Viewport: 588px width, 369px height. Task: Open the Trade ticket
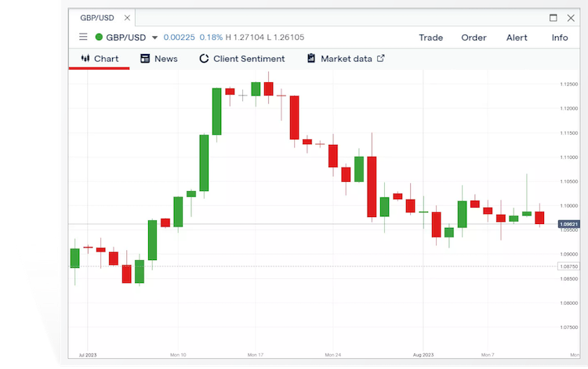(430, 38)
